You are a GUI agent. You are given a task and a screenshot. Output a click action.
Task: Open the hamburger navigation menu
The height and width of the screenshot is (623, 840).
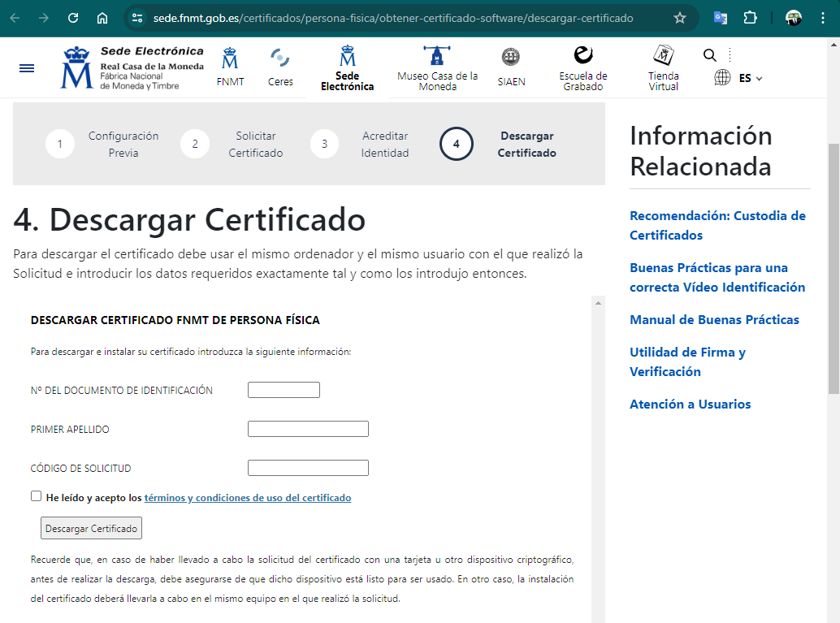(x=27, y=68)
